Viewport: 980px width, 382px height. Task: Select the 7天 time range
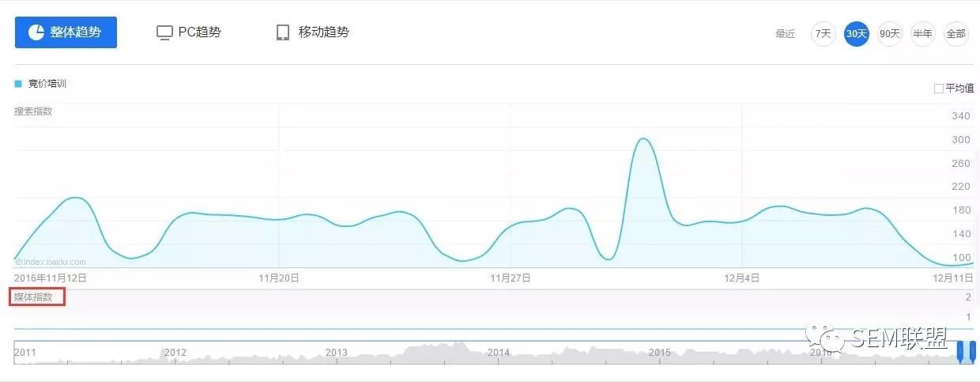(824, 34)
